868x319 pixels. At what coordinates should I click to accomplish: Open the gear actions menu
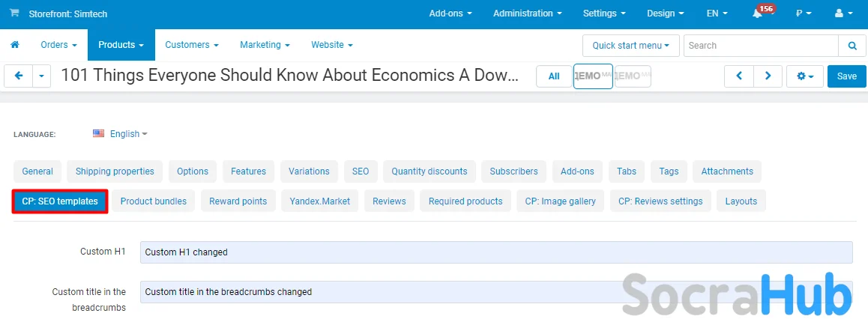[x=805, y=76]
